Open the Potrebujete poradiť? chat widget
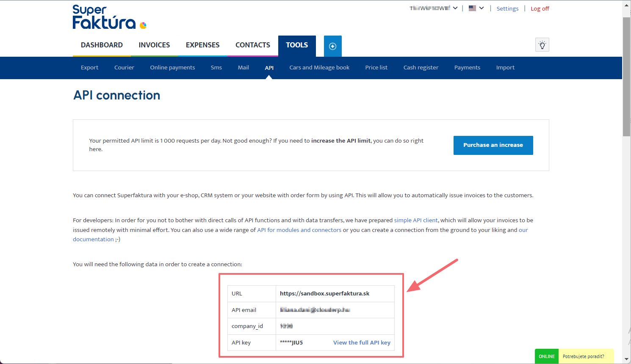This screenshot has width=631, height=364. click(586, 356)
